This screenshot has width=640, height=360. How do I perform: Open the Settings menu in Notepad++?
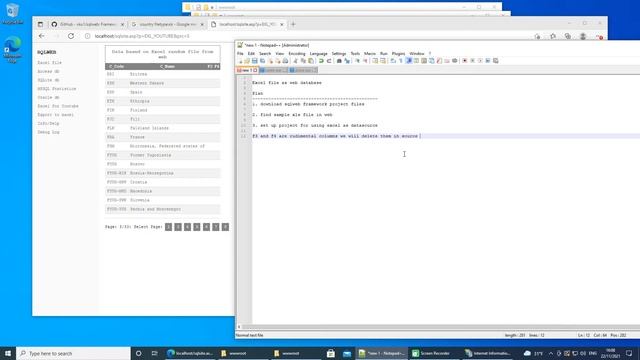point(339,53)
